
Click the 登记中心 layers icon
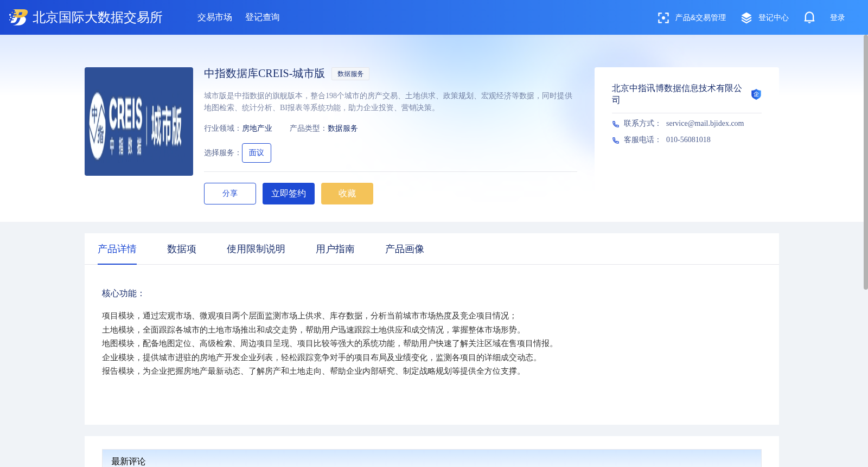tap(746, 18)
